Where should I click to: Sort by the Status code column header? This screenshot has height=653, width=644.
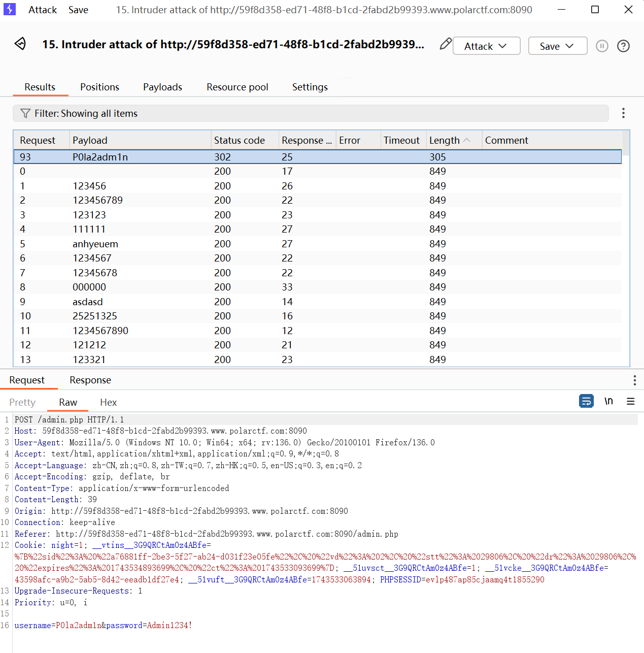(245, 140)
